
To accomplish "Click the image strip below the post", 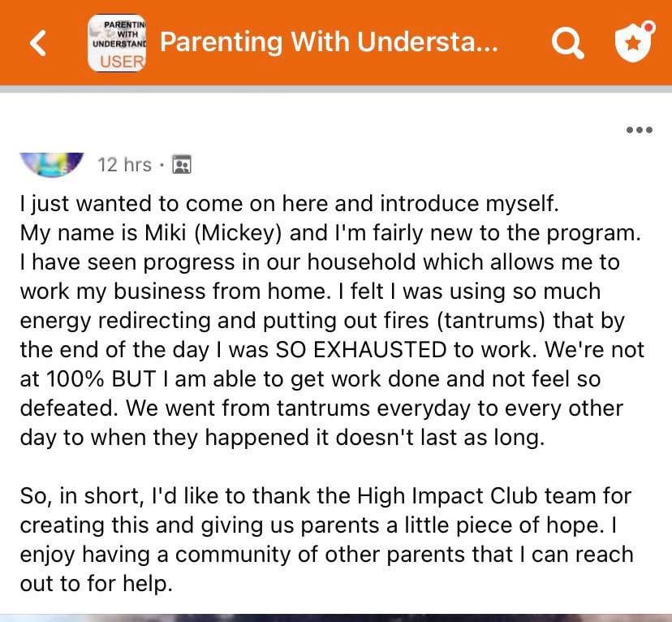I will pyautogui.click(x=336, y=617).
